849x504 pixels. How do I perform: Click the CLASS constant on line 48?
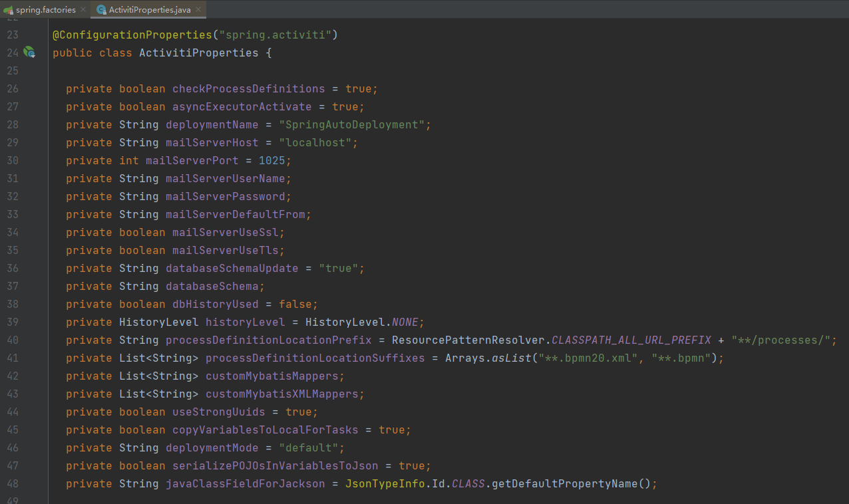468,483
